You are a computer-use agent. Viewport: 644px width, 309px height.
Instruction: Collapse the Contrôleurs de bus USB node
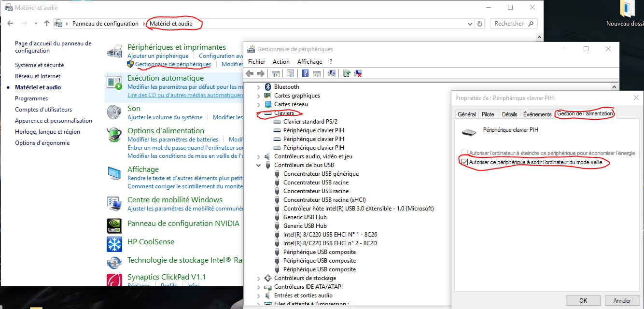[x=259, y=165]
